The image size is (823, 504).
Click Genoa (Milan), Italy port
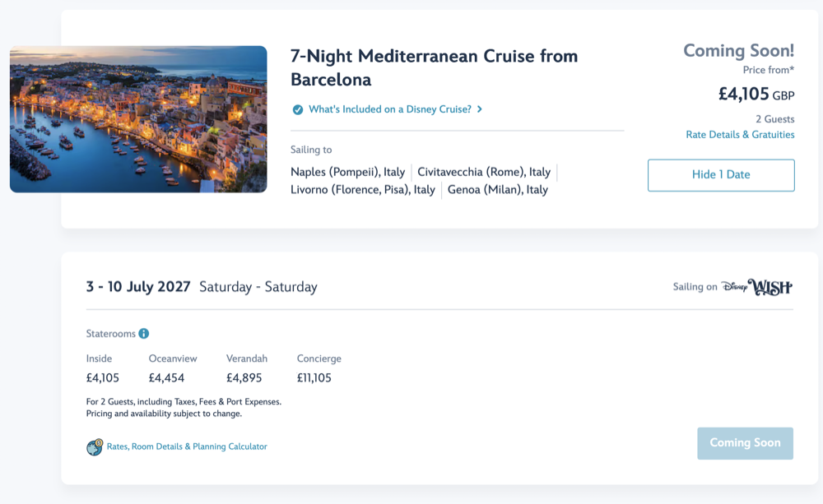coord(498,190)
